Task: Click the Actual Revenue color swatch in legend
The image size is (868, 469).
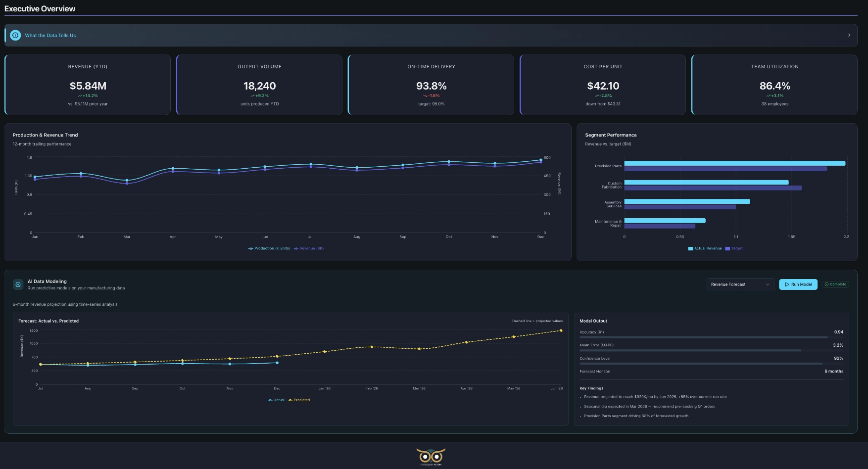Action: (690, 249)
